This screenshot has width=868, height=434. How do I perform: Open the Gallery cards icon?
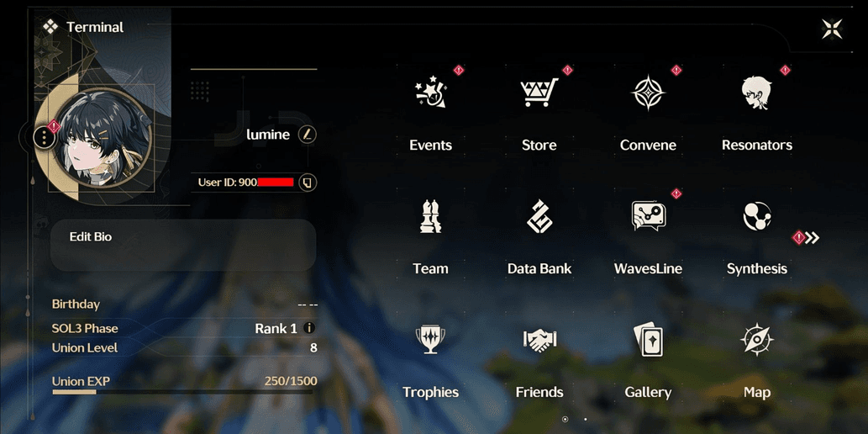coord(648,339)
